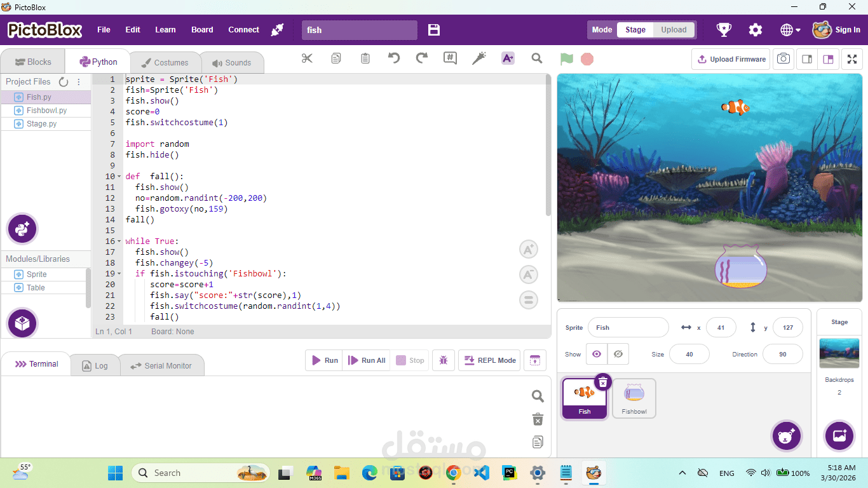Click the purple package library button
Image resolution: width=868 pixels, height=488 pixels.
(22, 323)
